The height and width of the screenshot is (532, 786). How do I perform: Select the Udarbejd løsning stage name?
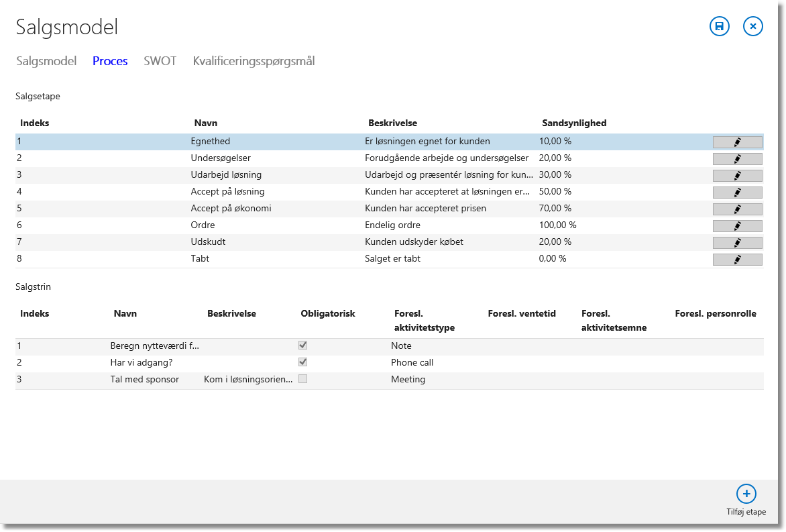tap(226, 175)
